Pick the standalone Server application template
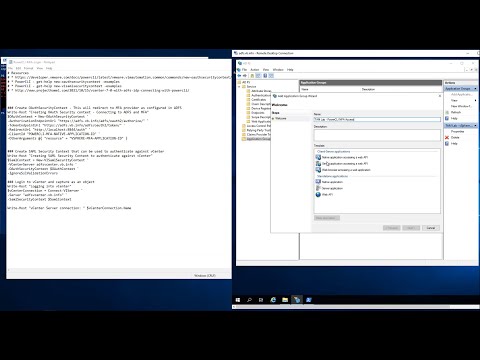This screenshot has width=480, height=360. click(329, 188)
